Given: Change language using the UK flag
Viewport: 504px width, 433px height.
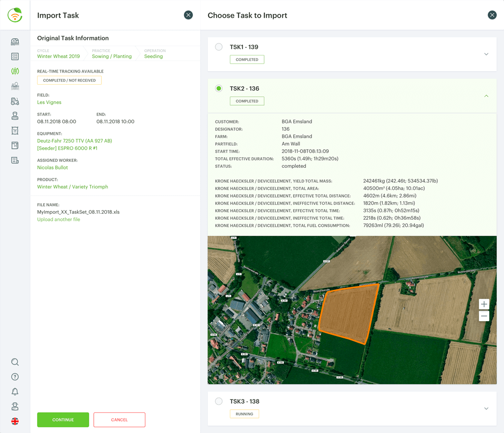Looking at the screenshot, I should click(15, 421).
